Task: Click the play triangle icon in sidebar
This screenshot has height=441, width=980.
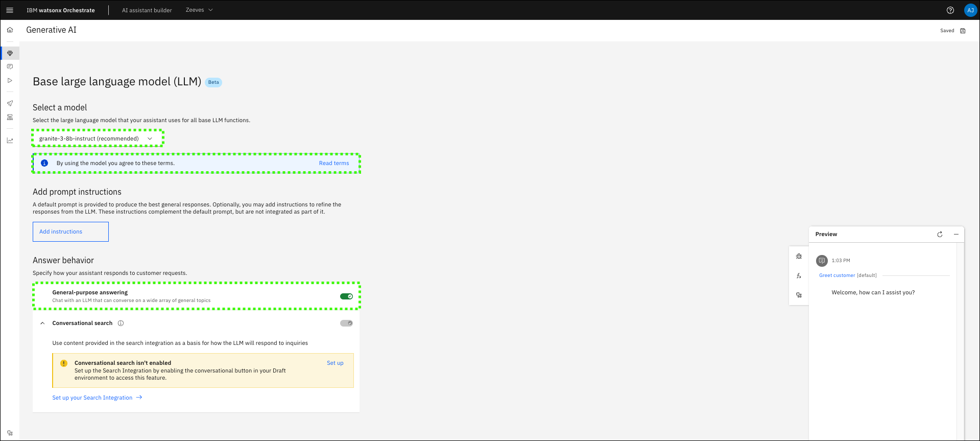Action: (10, 80)
